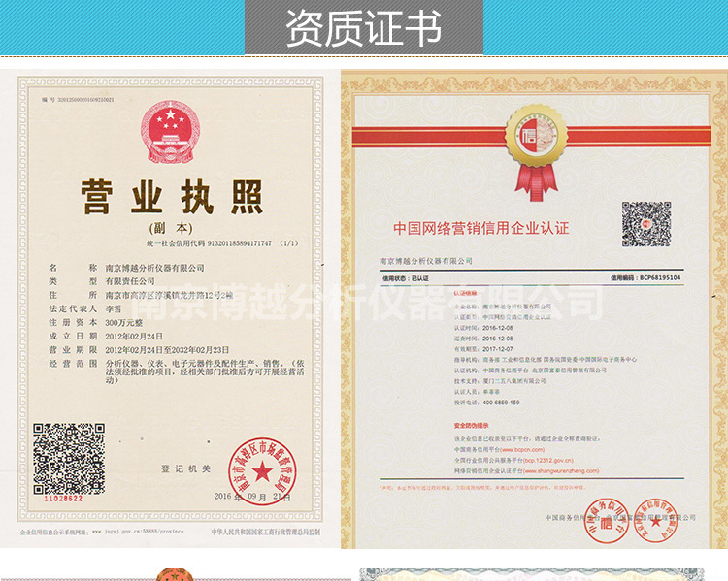This screenshot has width=728, height=581.
Task: Click 中华人民共和国国家工商行政管理总局监制 footer text
Action: (x=266, y=532)
